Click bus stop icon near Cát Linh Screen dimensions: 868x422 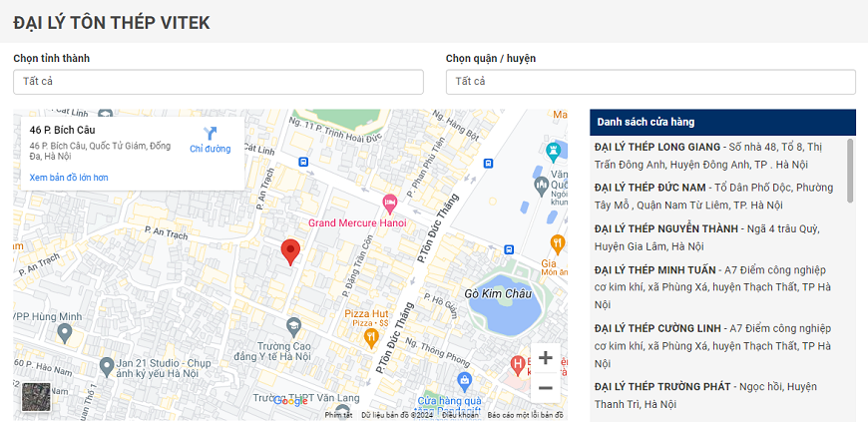[x=303, y=162]
